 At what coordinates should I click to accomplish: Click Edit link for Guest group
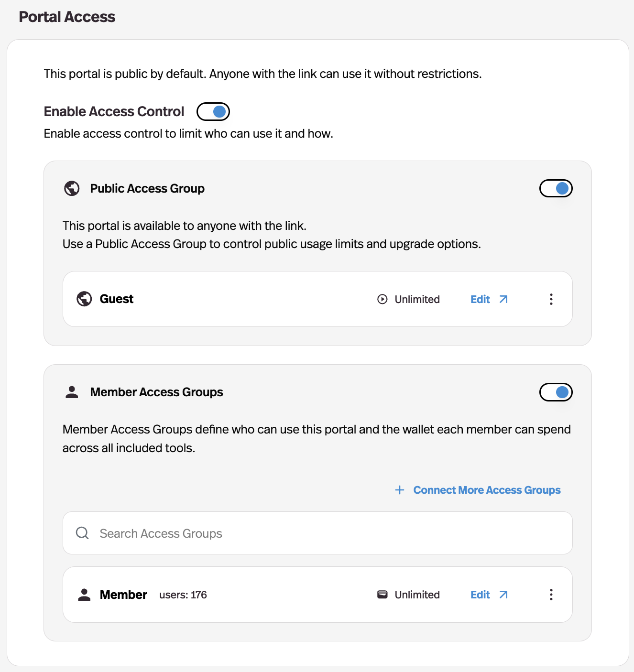click(480, 299)
